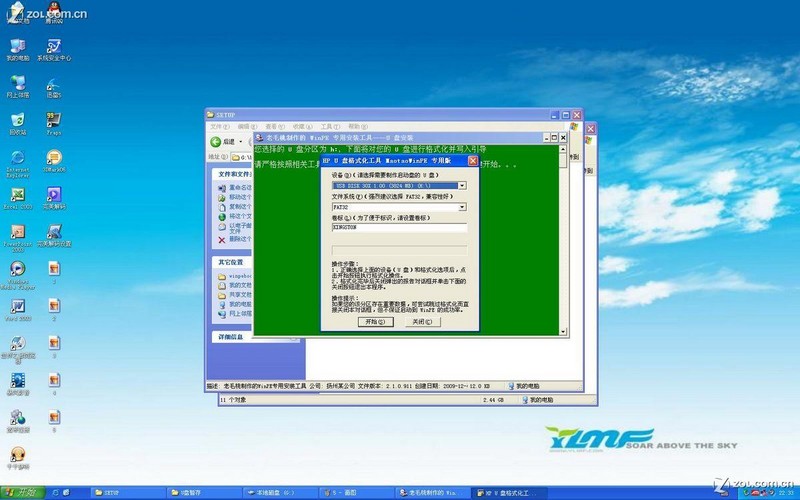Switch to 本地磁盘 taskbar button
800x500 pixels.
pyautogui.click(x=280, y=493)
